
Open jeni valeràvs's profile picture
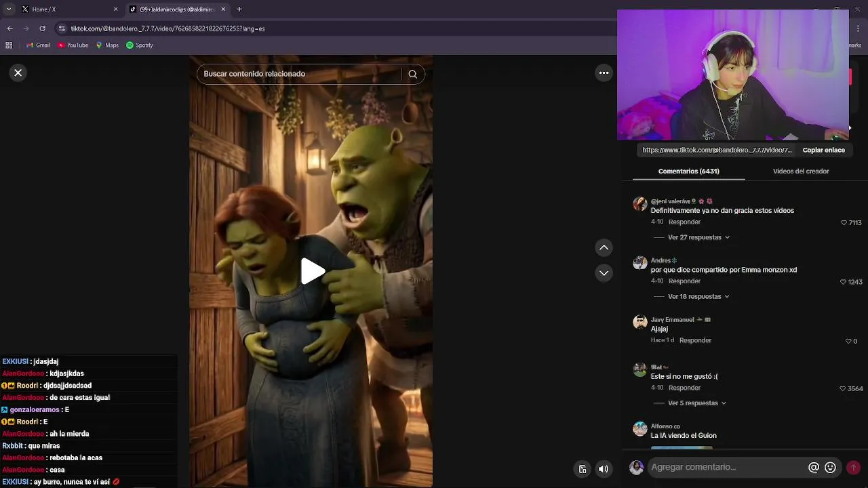click(x=639, y=204)
